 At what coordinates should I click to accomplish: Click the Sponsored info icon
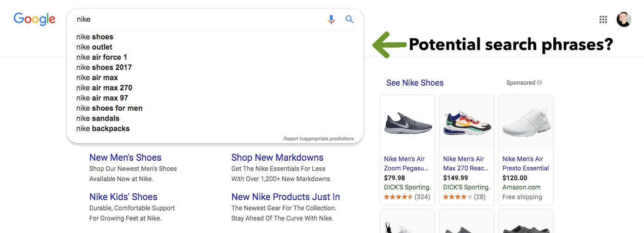coord(539,82)
